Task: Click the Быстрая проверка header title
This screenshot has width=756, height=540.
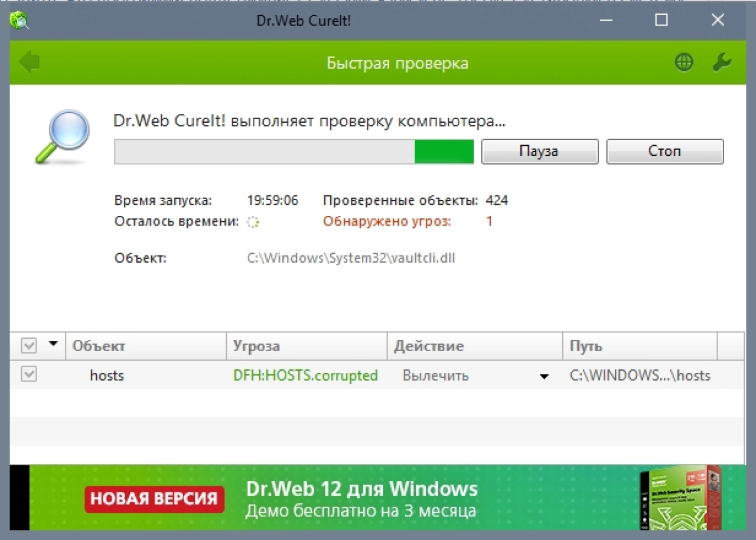Action: click(397, 63)
